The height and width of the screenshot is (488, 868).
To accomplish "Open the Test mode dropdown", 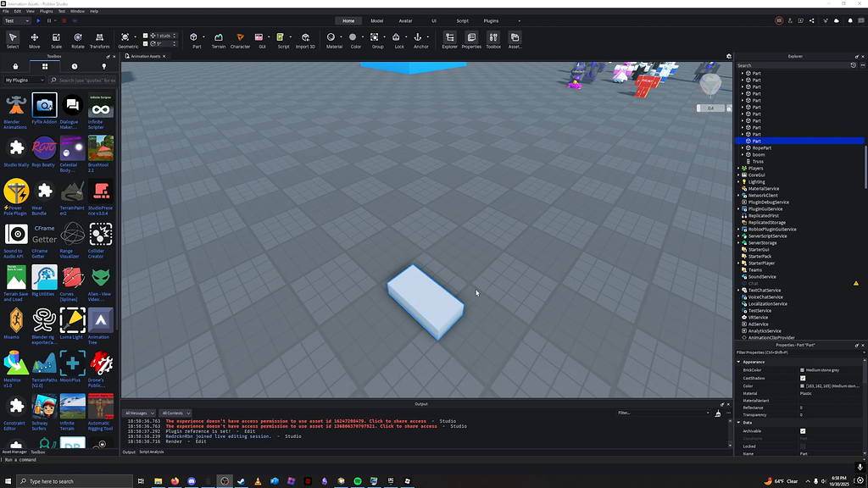I will coord(17,20).
